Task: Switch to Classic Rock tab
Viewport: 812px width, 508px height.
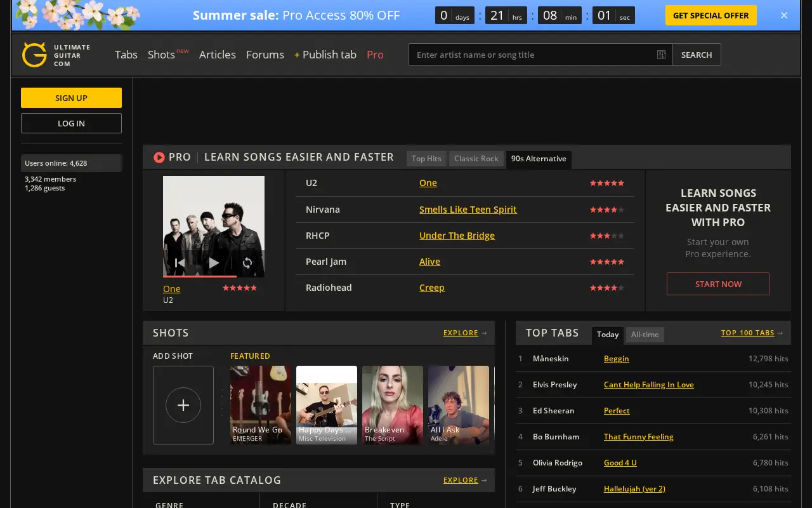Action: pyautogui.click(x=476, y=159)
